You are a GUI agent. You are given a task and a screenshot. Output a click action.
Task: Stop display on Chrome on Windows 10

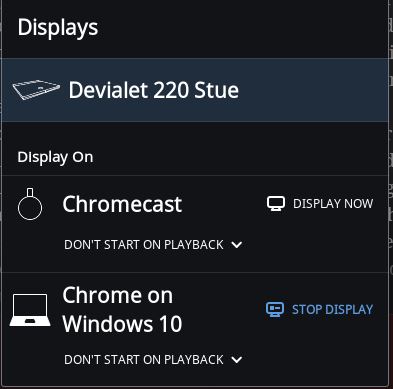pos(319,309)
